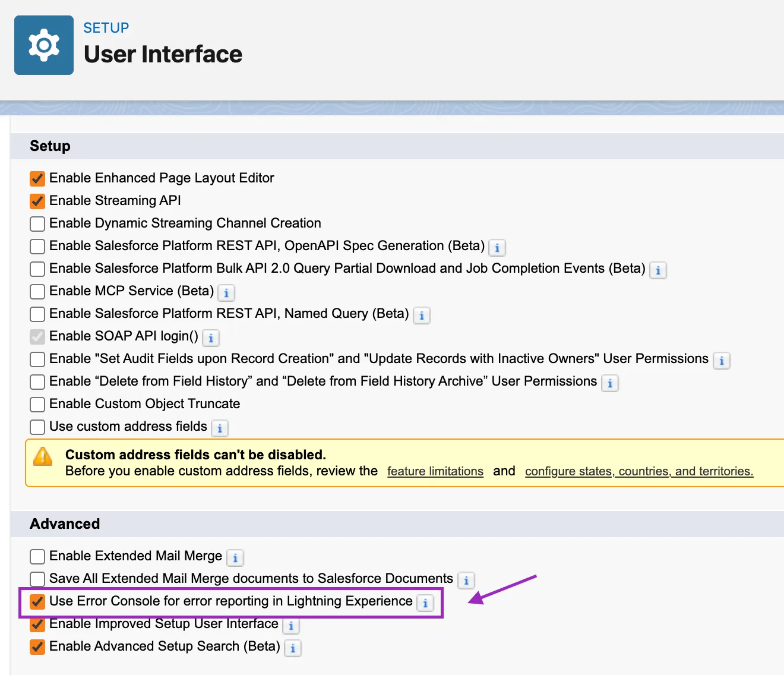Screen dimensions: 784x675
Task: Toggle Use Error Console for error reporting checkbox
Action: tap(37, 601)
